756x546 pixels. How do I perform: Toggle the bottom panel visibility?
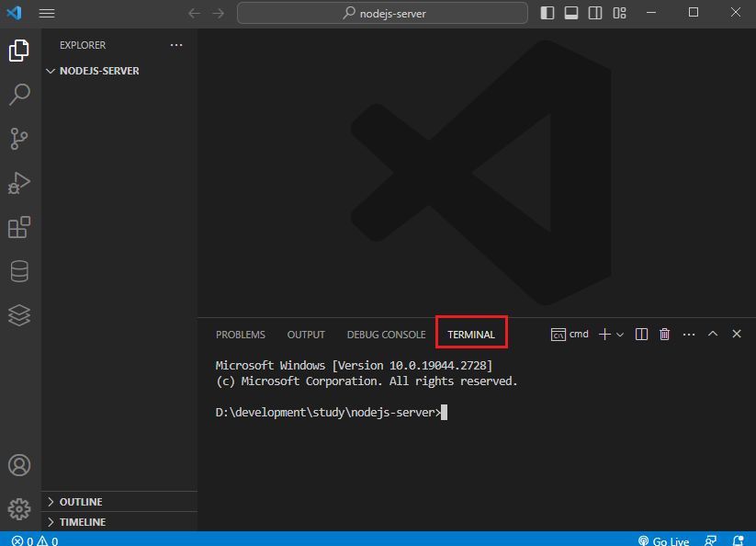tap(571, 13)
